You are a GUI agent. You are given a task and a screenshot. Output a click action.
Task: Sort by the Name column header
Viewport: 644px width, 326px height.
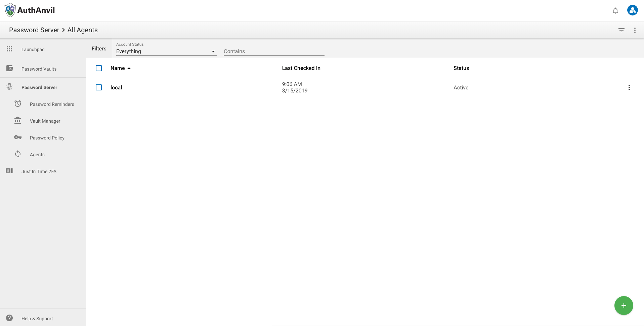point(118,68)
